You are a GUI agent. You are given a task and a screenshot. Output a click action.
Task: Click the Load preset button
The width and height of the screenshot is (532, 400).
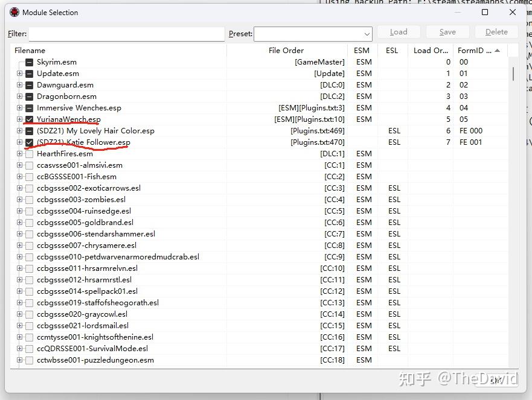click(399, 32)
